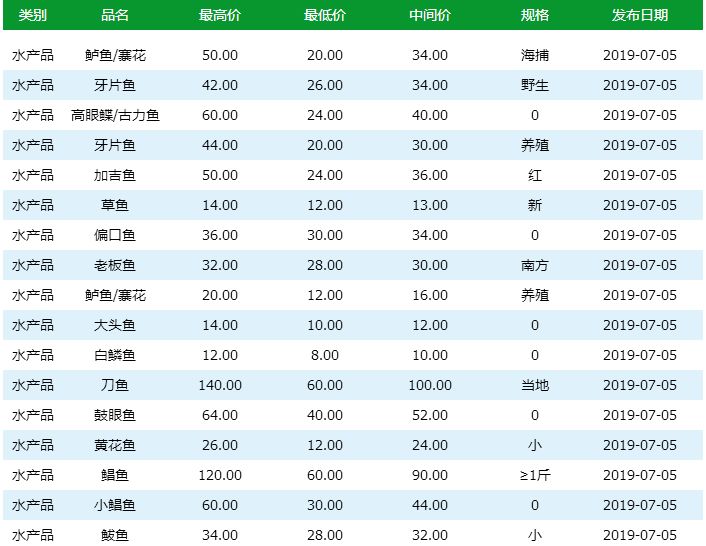
Task: Click the 规格 column header
Action: (535, 15)
